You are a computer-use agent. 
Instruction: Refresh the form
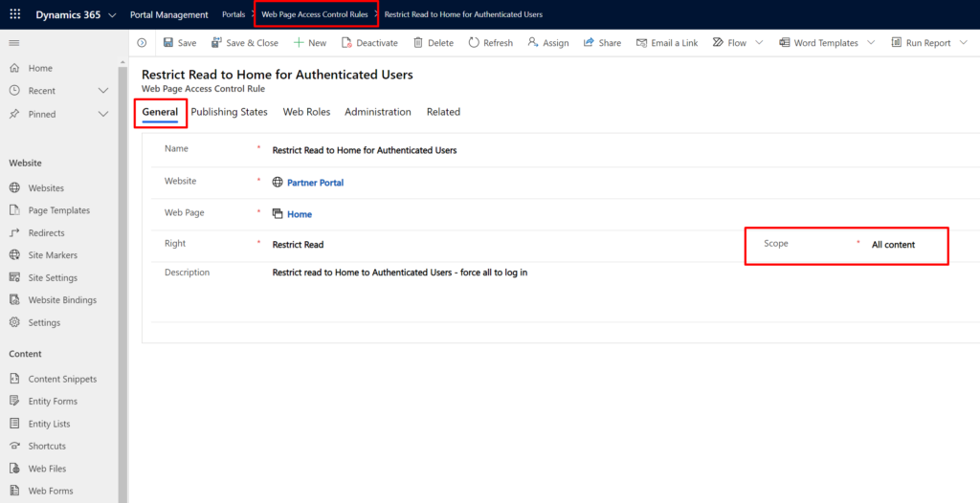pyautogui.click(x=491, y=43)
